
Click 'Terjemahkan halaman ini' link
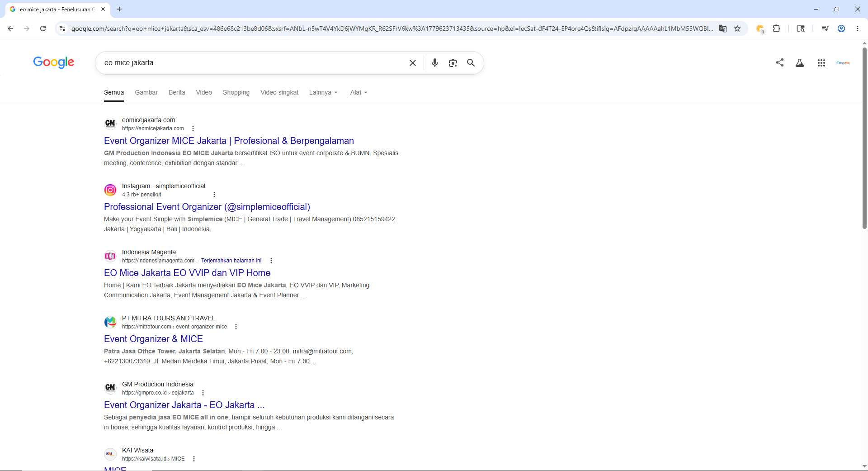coord(231,261)
